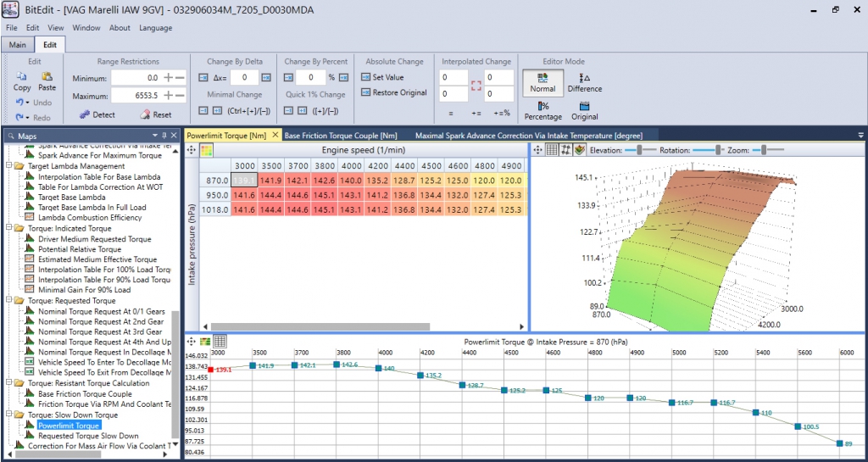Open document tabs overflow dropdown
868x462 pixels.
(x=860, y=135)
